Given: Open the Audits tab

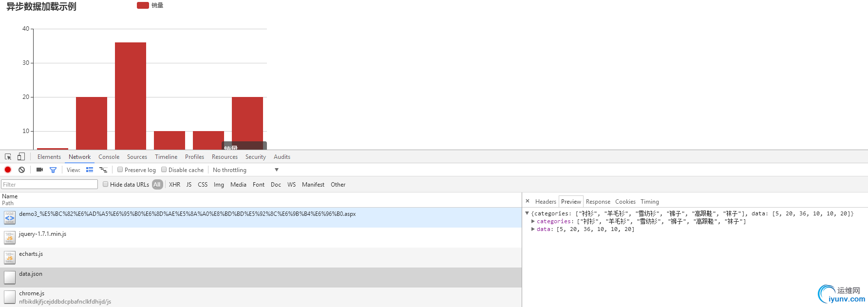Looking at the screenshot, I should [282, 157].
